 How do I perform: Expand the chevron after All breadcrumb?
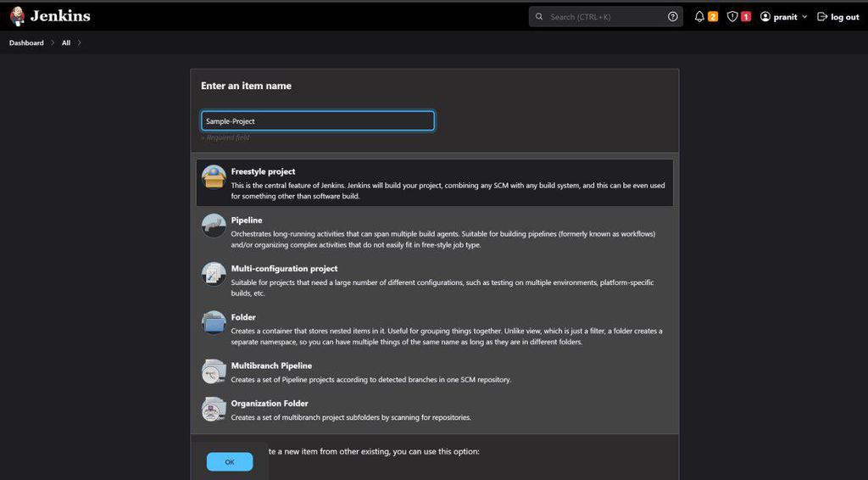(x=79, y=42)
